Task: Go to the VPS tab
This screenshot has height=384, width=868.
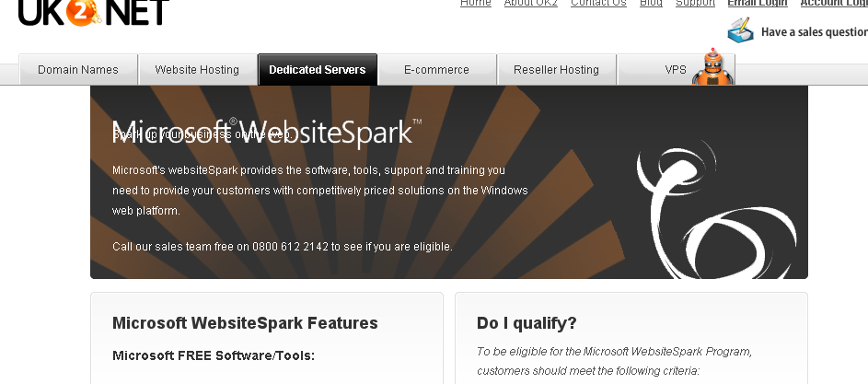Action: pos(676,70)
